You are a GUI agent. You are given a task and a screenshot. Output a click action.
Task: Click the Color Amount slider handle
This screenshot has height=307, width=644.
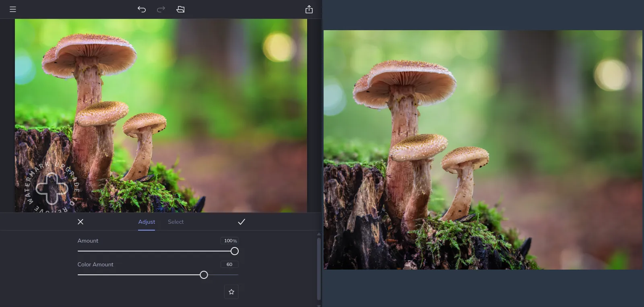(x=204, y=275)
